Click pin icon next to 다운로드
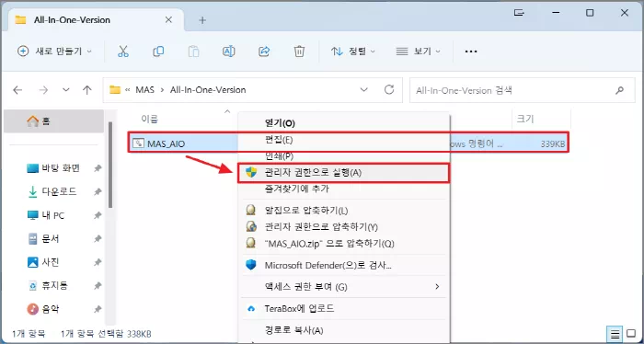 (98, 191)
